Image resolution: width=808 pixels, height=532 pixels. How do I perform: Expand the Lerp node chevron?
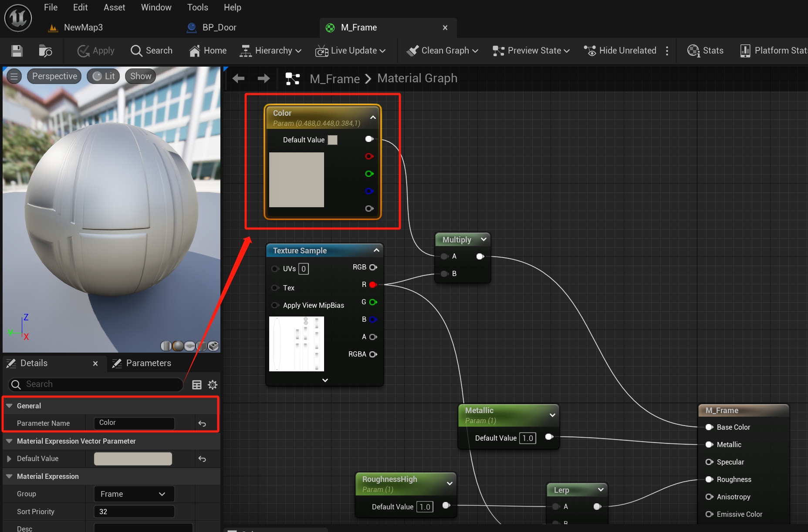[x=601, y=490]
